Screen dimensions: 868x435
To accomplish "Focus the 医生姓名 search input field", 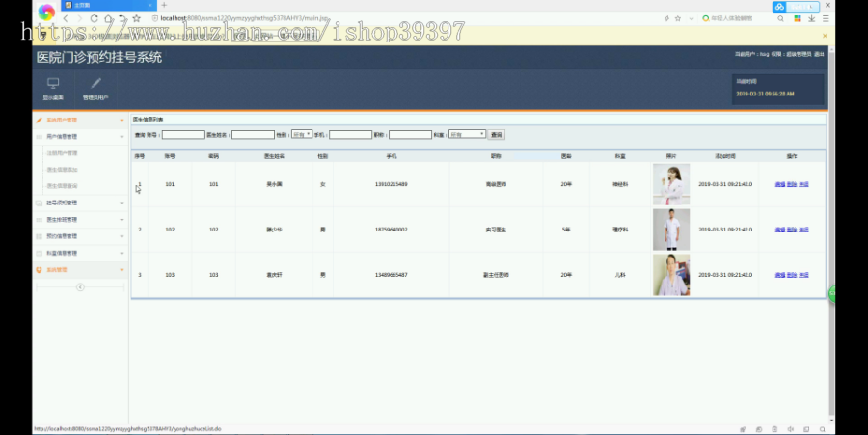I will [253, 134].
